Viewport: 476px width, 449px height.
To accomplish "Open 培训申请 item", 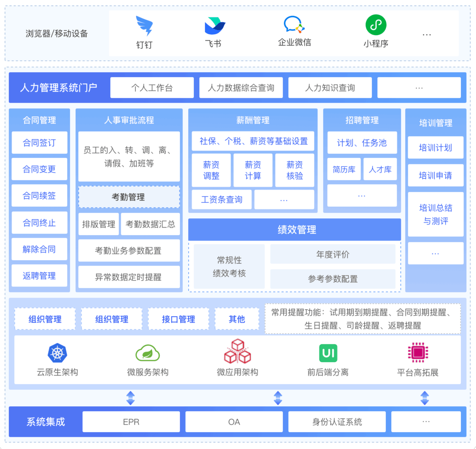I will tap(436, 175).
